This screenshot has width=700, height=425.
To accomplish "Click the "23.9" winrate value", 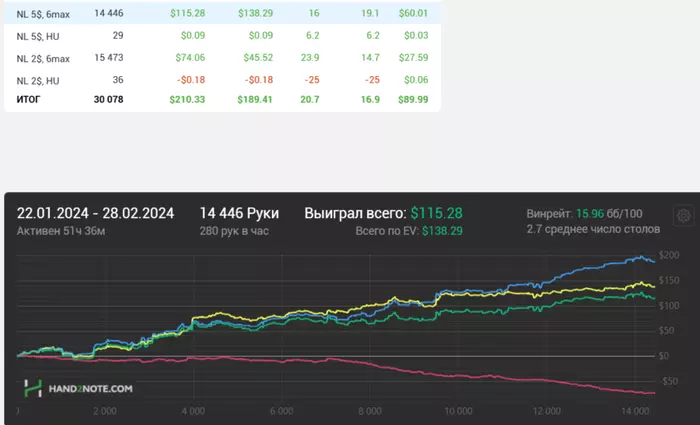I will tap(310, 58).
